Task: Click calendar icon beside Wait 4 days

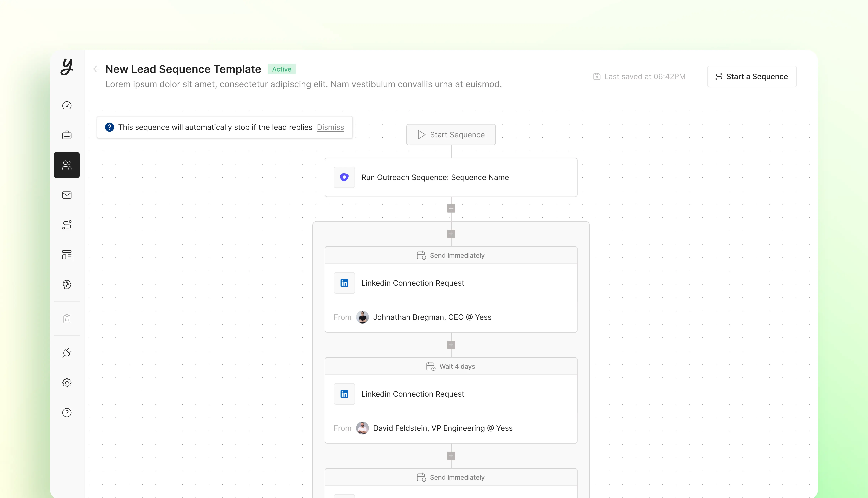Action: (431, 366)
